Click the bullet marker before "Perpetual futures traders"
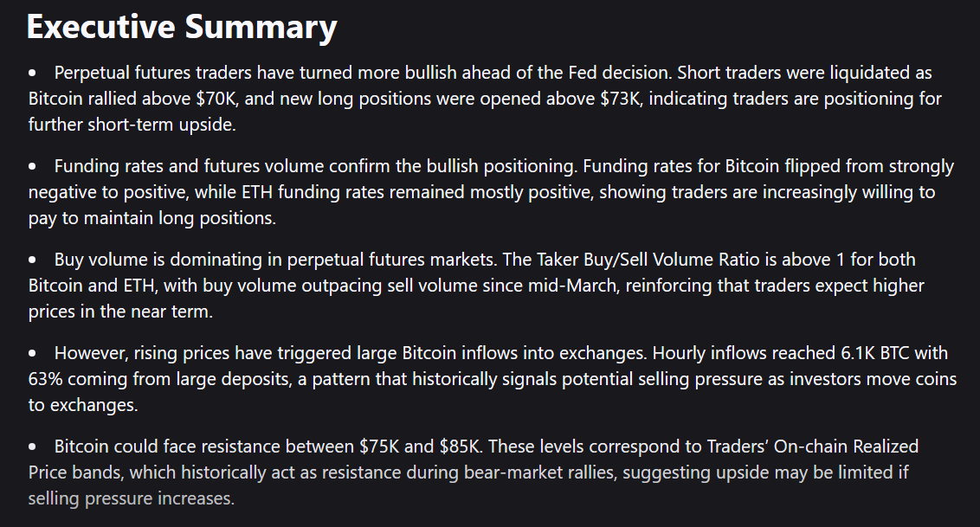Viewport: 980px width, 527px height. click(33, 74)
